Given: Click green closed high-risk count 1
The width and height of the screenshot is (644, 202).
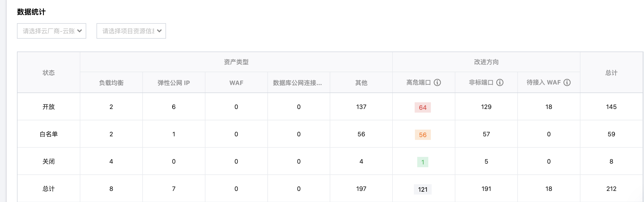Looking at the screenshot, I should coord(423,162).
